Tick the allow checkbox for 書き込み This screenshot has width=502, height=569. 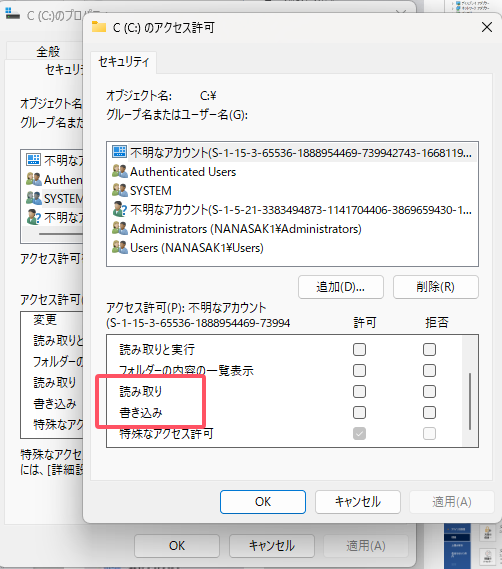coord(359,412)
